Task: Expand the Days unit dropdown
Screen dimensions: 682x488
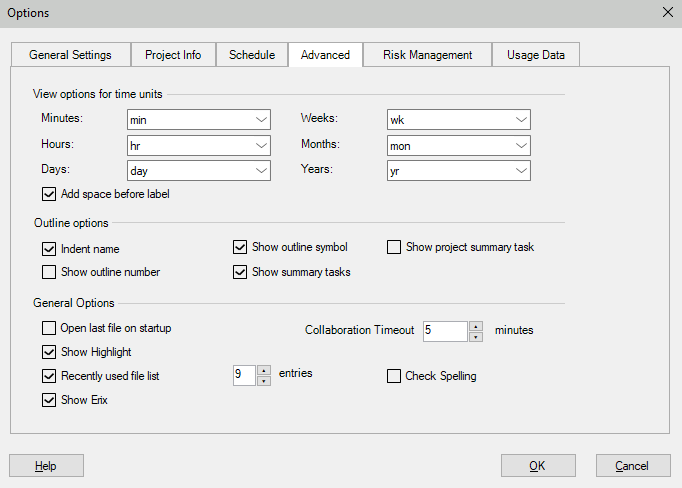Action: (199, 170)
